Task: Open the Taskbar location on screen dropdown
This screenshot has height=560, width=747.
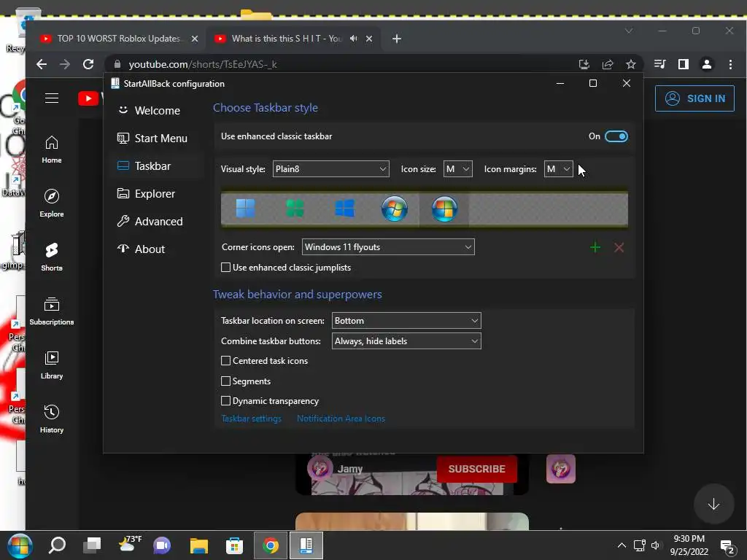Action: pos(406,321)
